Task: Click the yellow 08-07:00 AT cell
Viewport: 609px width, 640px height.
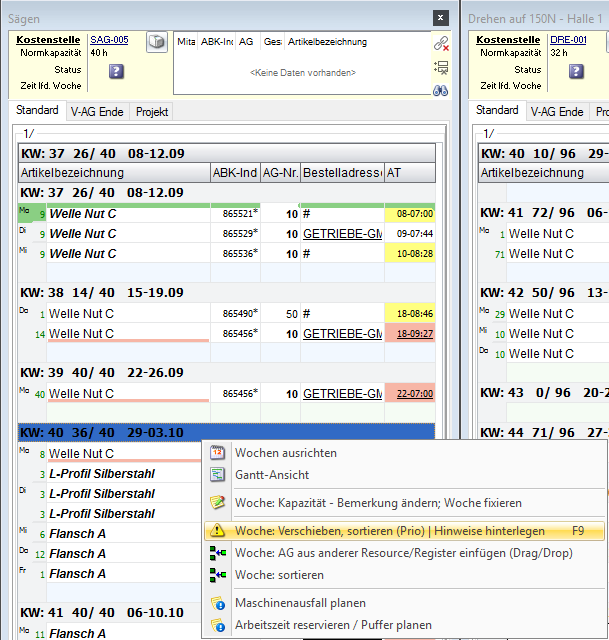Action: 410,214
